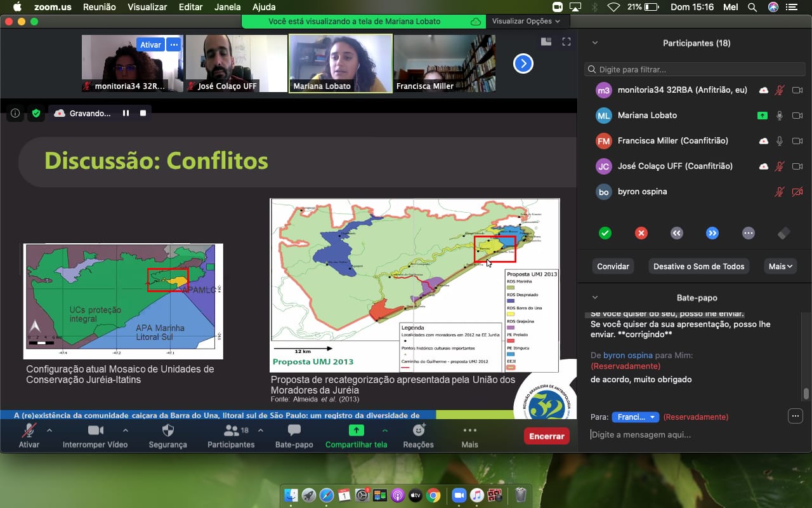Open more reactions ellipsis icon
The image size is (812, 508).
coord(749,233)
